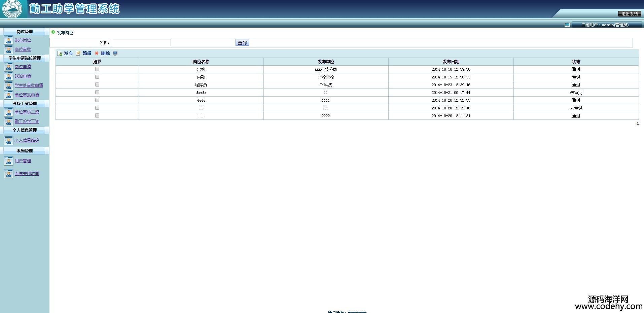Click the 岗位名称 column header

[x=201, y=62]
